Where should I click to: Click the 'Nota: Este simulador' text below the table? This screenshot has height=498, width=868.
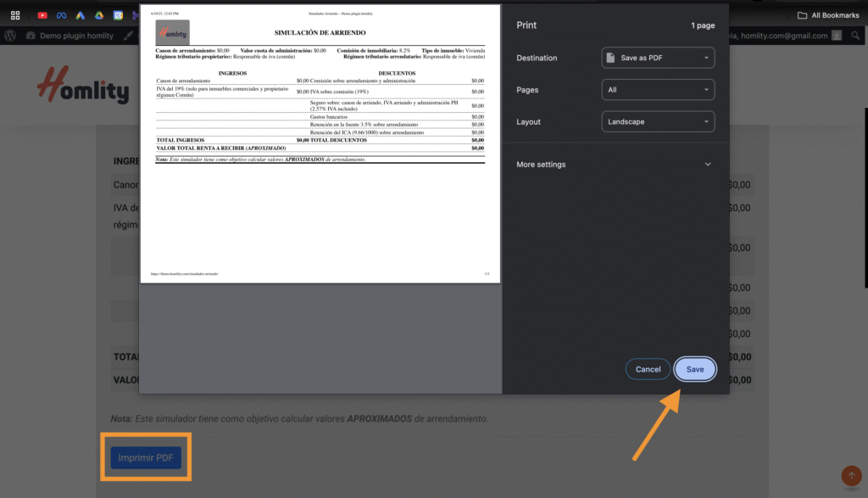pyautogui.click(x=299, y=419)
